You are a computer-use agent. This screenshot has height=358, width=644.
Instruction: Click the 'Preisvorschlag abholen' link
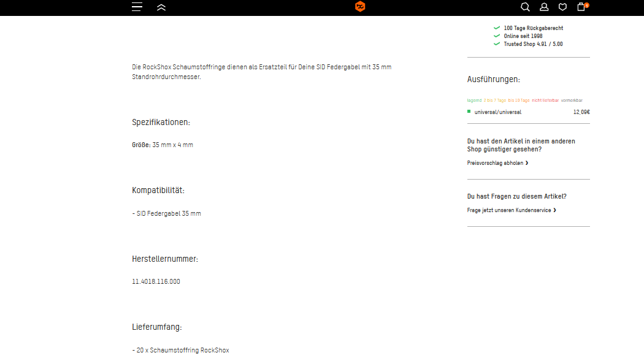tap(497, 163)
